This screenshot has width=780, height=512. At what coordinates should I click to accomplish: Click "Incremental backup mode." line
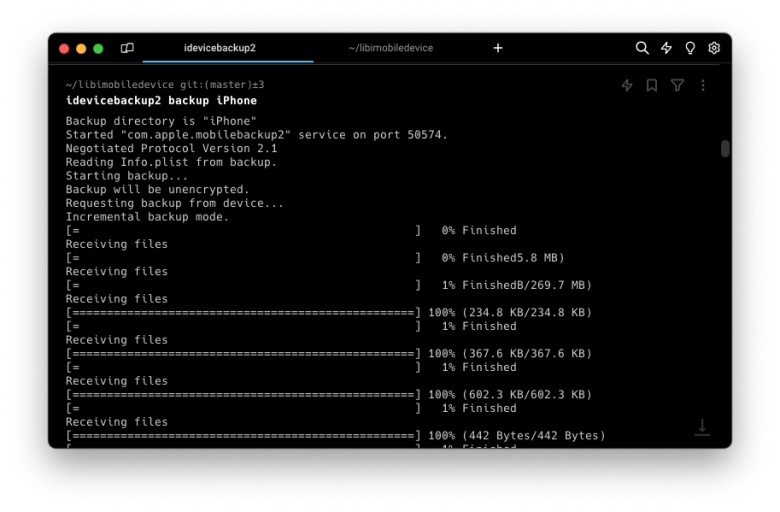[147, 217]
